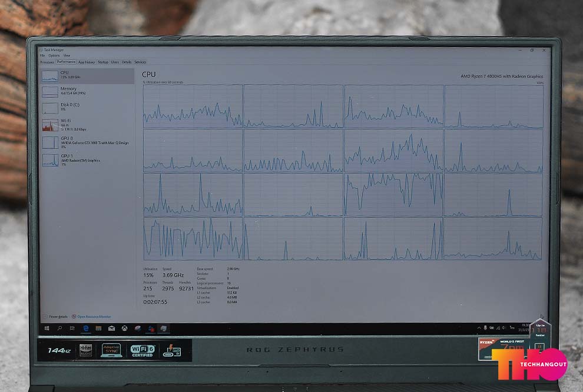Viewport: 583px width, 392px height.
Task: Open Task View from the taskbar
Action: [x=72, y=328]
